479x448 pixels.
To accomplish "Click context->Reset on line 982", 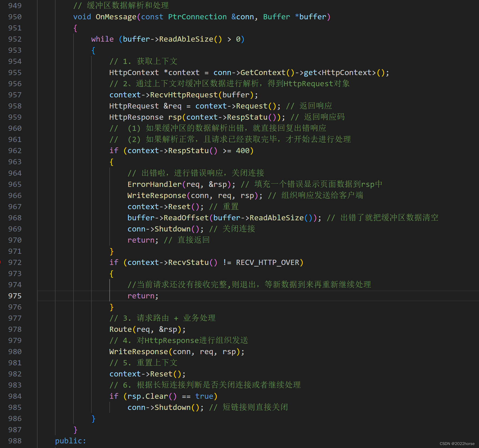I will (141, 374).
